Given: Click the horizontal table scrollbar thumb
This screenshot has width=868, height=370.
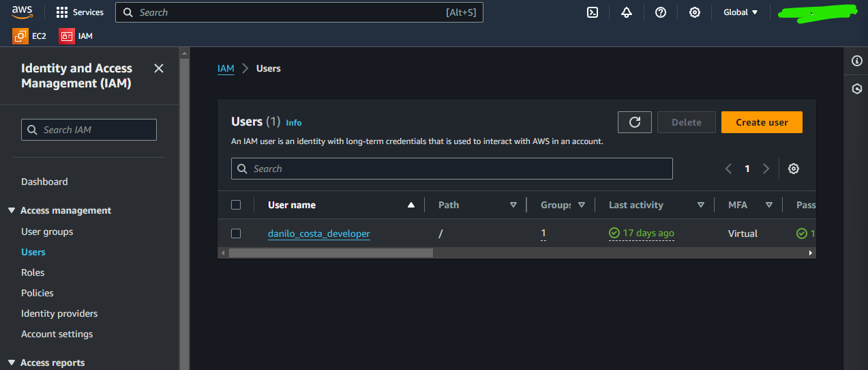Looking at the screenshot, I should tap(331, 253).
